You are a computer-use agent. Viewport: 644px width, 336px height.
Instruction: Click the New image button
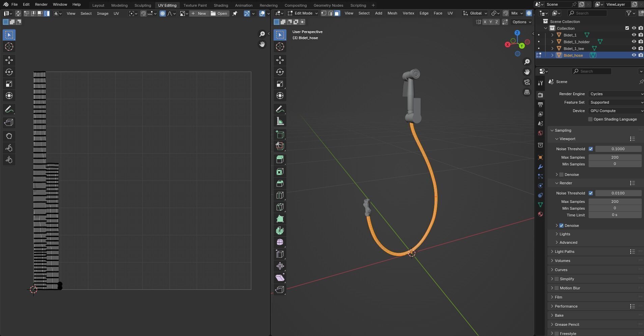199,14
